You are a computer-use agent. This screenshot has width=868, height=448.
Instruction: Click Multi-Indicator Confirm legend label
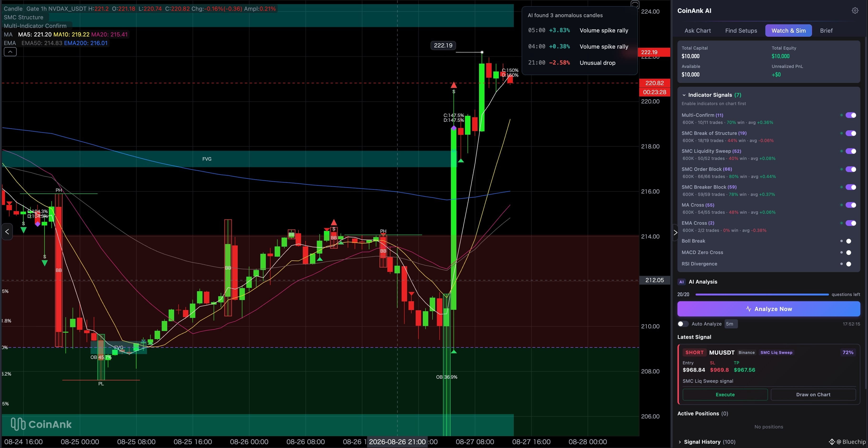click(x=35, y=26)
